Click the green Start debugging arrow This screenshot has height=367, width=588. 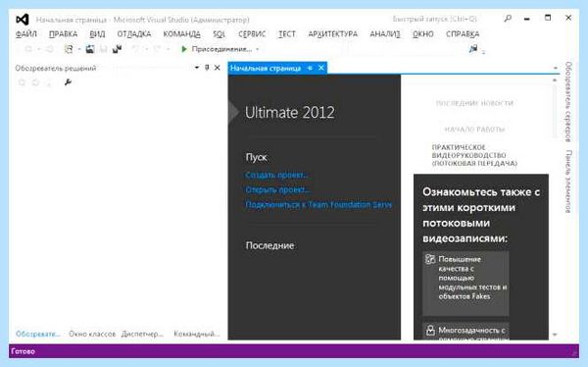coord(184,49)
